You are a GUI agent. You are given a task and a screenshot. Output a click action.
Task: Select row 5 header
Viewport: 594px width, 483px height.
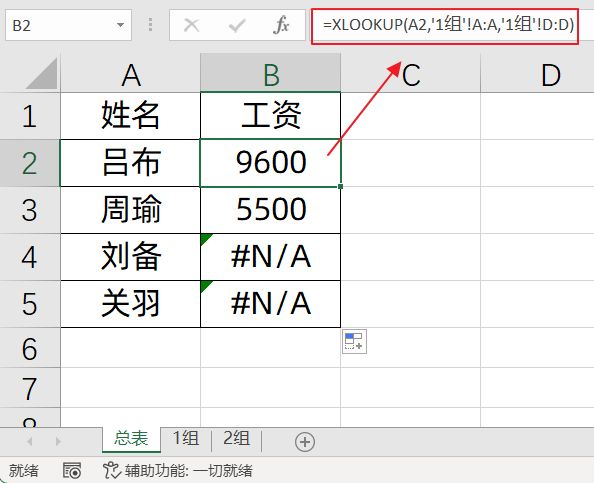[30, 304]
